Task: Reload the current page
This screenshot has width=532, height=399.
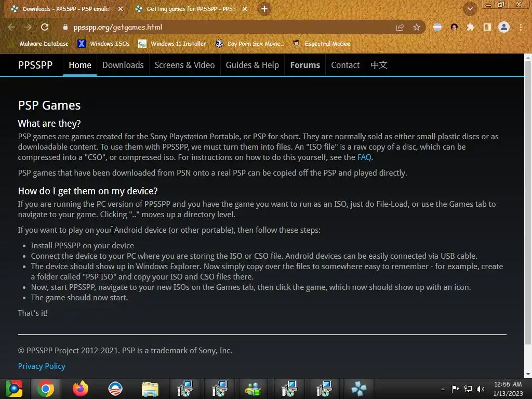Action: click(x=45, y=27)
